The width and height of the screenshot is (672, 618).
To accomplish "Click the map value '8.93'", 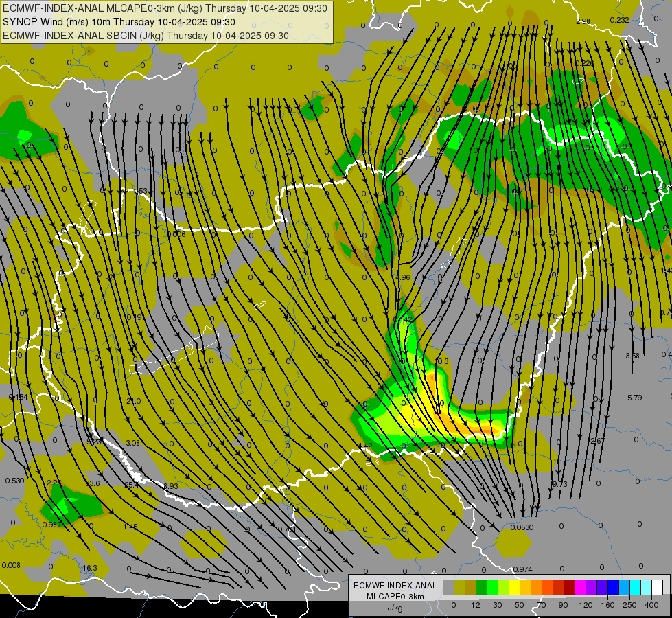I will (170, 486).
